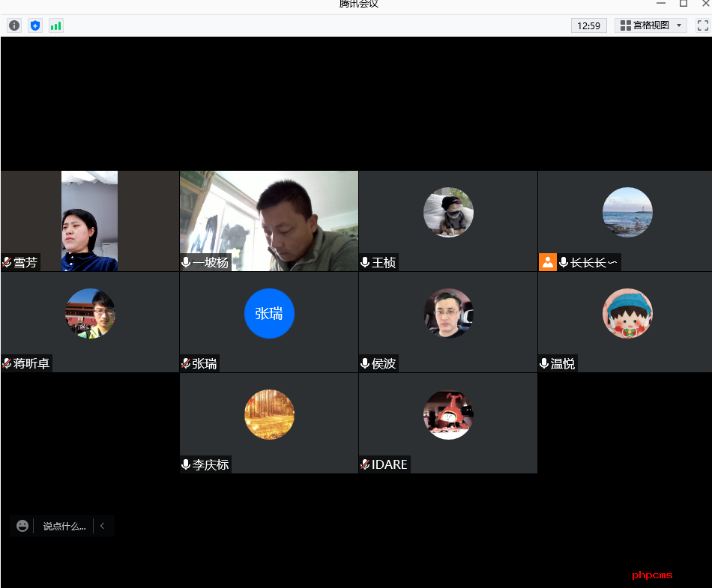This screenshot has width=712, height=588.
Task: Click 温悦's cartoon avatar
Action: (x=627, y=314)
